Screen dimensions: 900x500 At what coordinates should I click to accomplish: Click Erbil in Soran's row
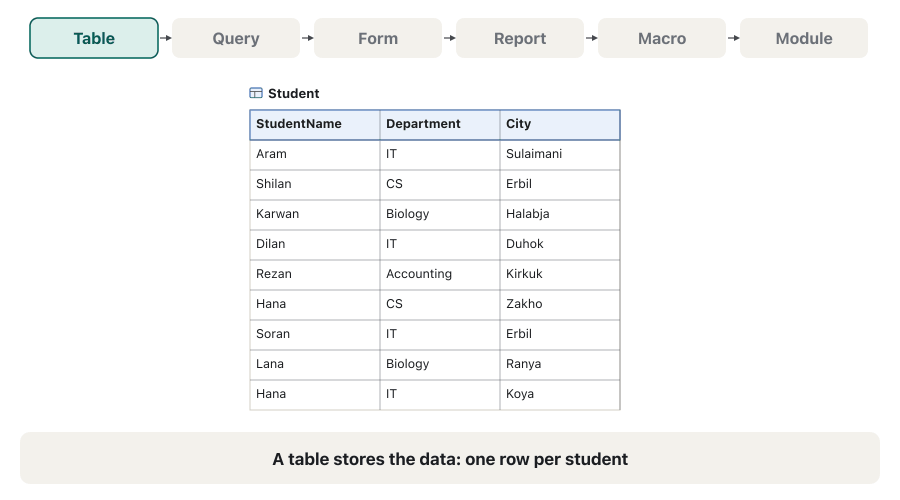560,334
